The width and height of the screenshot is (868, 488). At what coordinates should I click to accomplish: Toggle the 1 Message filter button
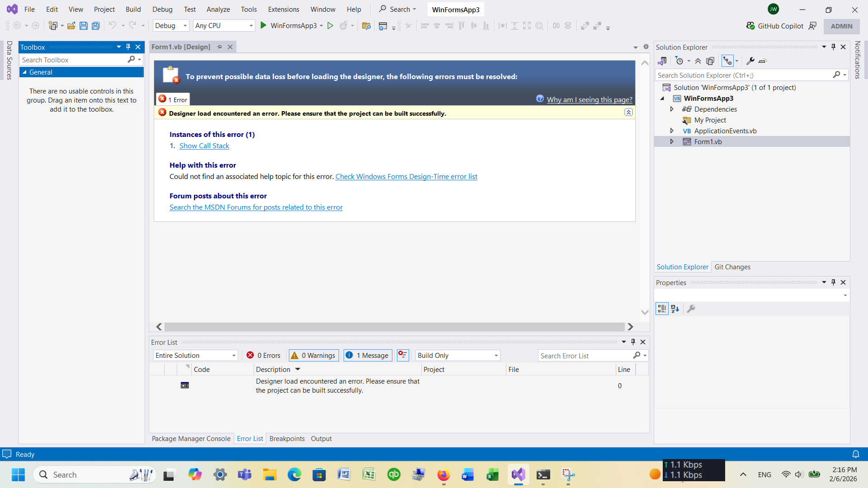(x=368, y=356)
